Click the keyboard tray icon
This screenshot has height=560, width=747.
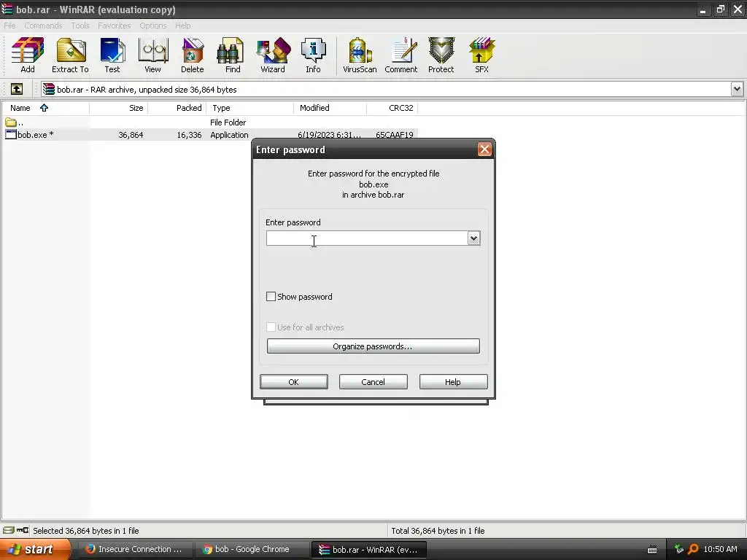pos(652,550)
